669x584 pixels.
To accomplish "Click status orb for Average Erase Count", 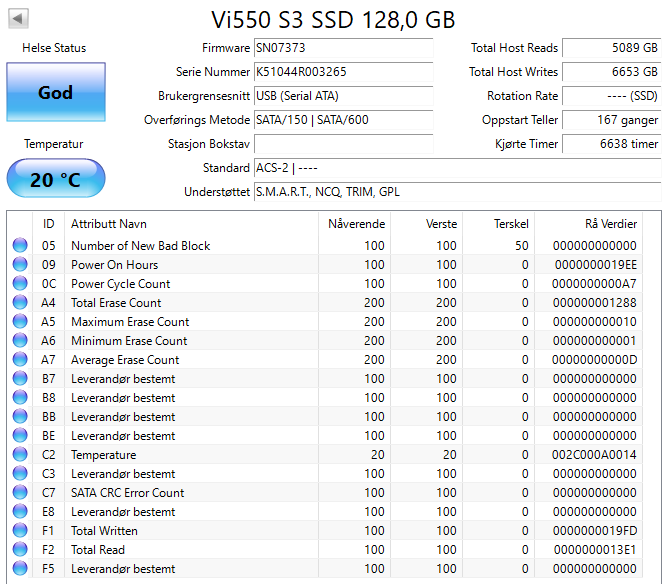I will tap(20, 359).
